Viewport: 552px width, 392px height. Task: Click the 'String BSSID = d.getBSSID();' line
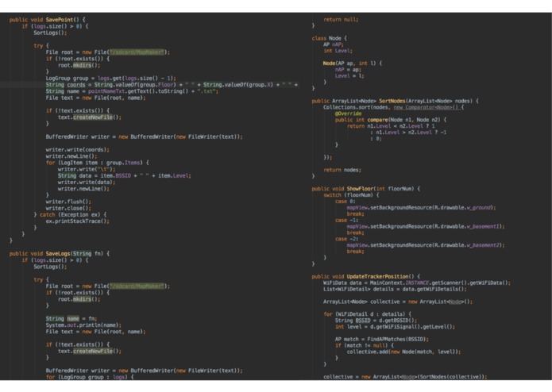[376, 321]
